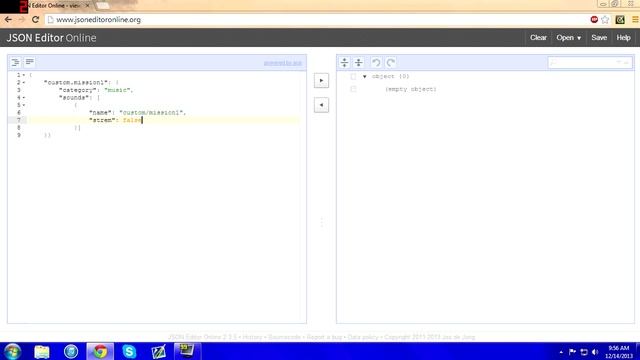
Task: Fold the "sounds" array at line 4
Action: 24,98
